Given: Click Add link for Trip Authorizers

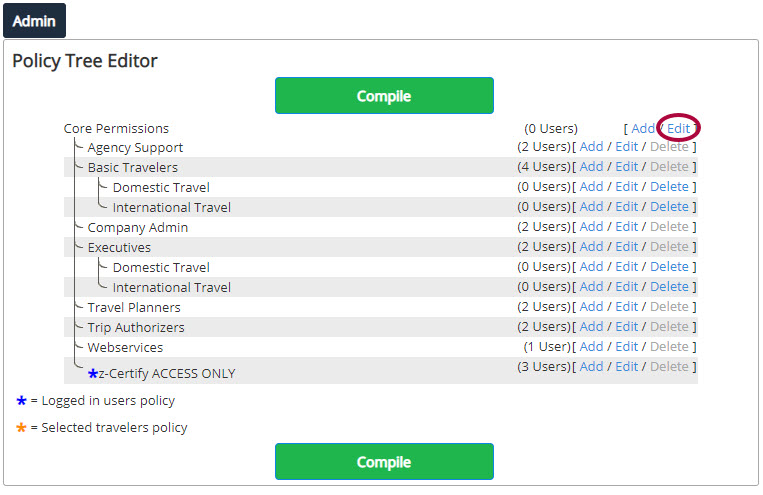Looking at the screenshot, I should tap(591, 326).
